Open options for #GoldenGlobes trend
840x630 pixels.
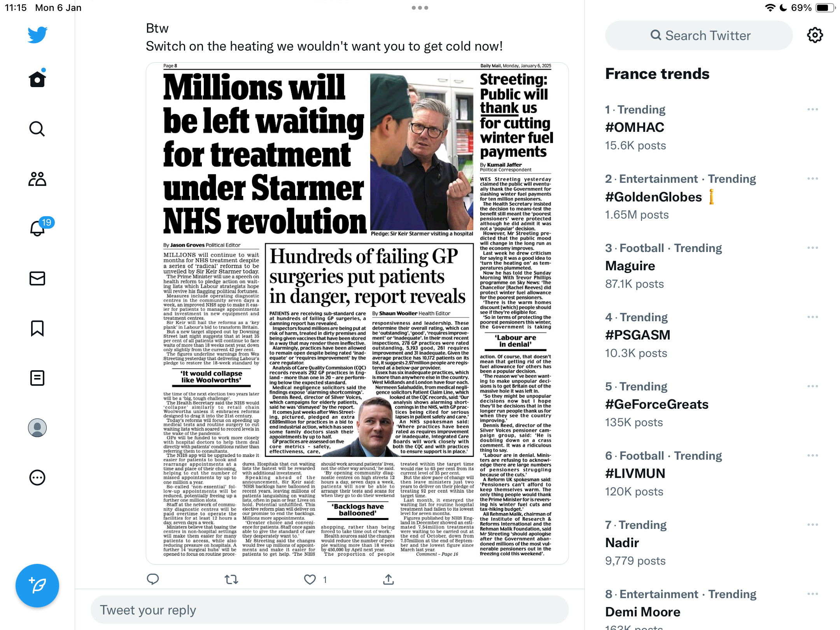[x=812, y=179]
